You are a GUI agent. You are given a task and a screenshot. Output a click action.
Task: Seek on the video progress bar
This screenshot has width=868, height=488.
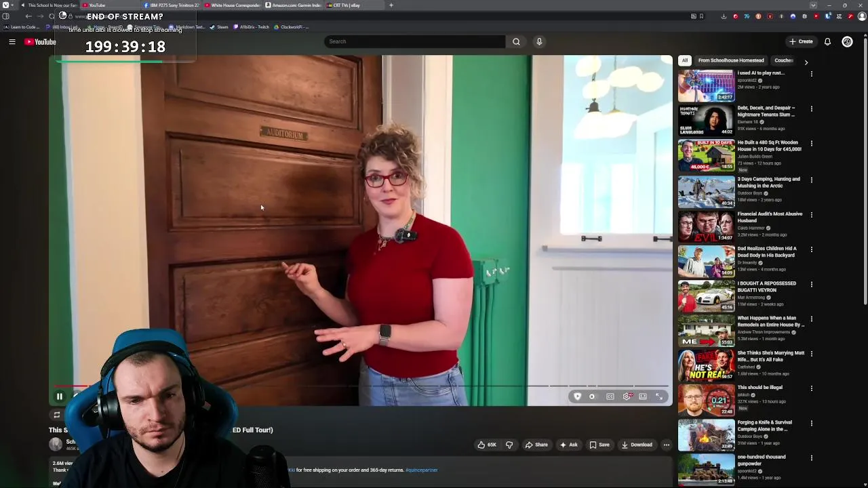tap(360, 386)
